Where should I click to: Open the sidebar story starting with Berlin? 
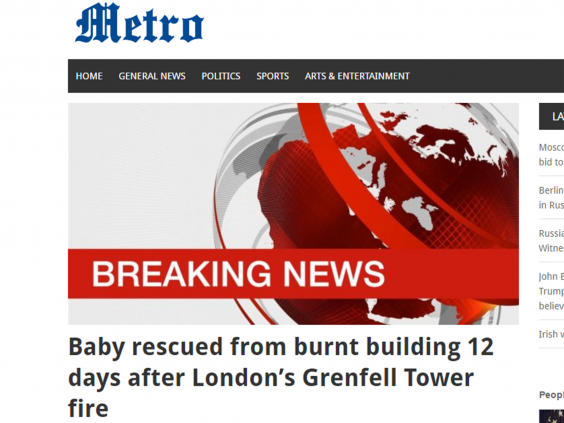[551, 197]
